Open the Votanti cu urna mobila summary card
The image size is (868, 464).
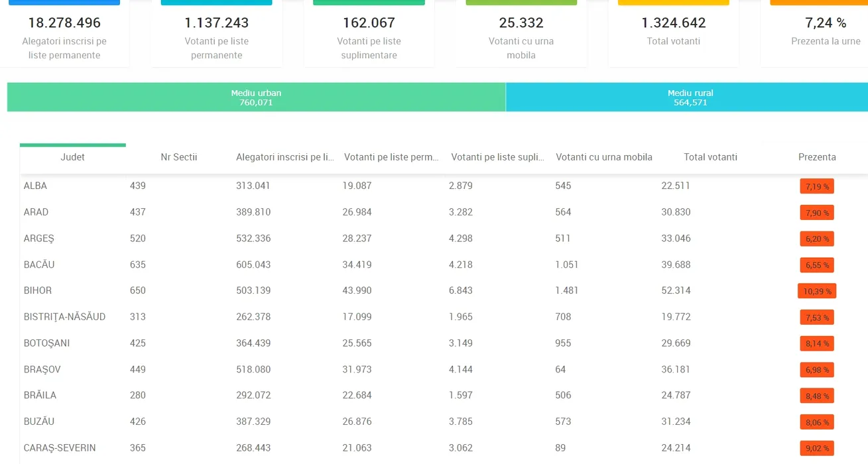(521, 36)
